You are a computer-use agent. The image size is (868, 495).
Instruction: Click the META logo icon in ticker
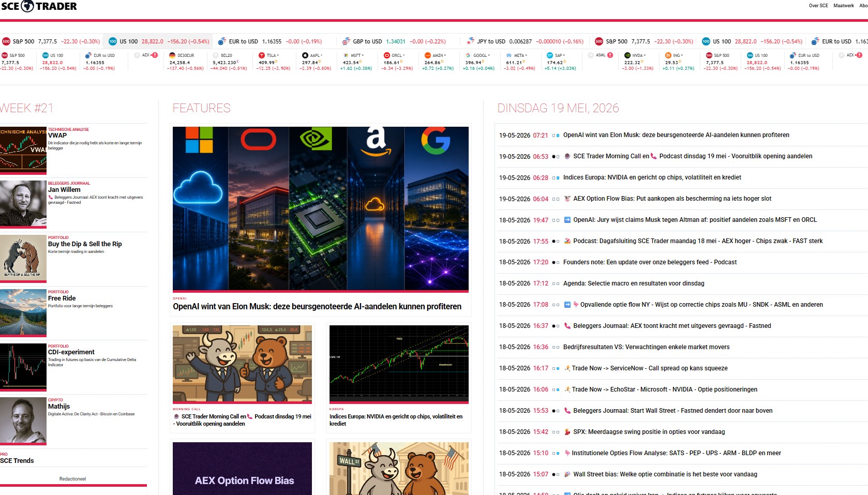click(509, 55)
